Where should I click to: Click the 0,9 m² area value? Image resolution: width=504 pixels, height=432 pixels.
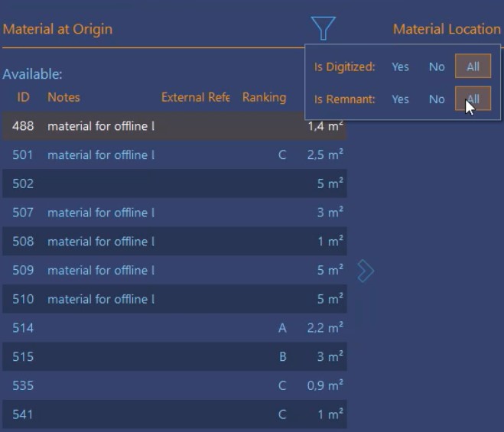pos(325,385)
